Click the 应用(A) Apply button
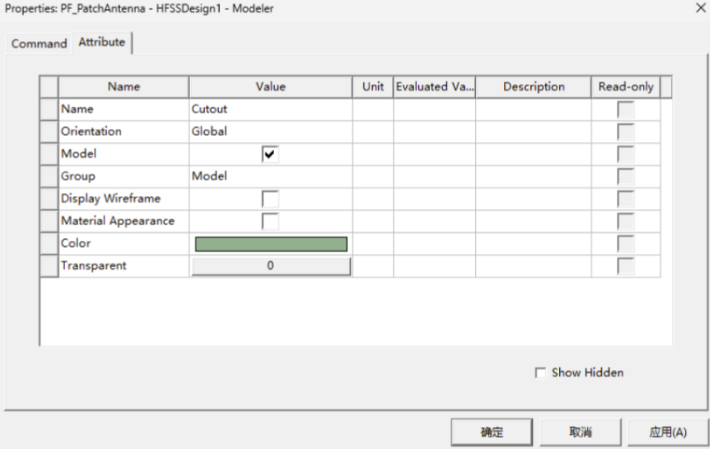This screenshot has height=449, width=710. tap(667, 432)
